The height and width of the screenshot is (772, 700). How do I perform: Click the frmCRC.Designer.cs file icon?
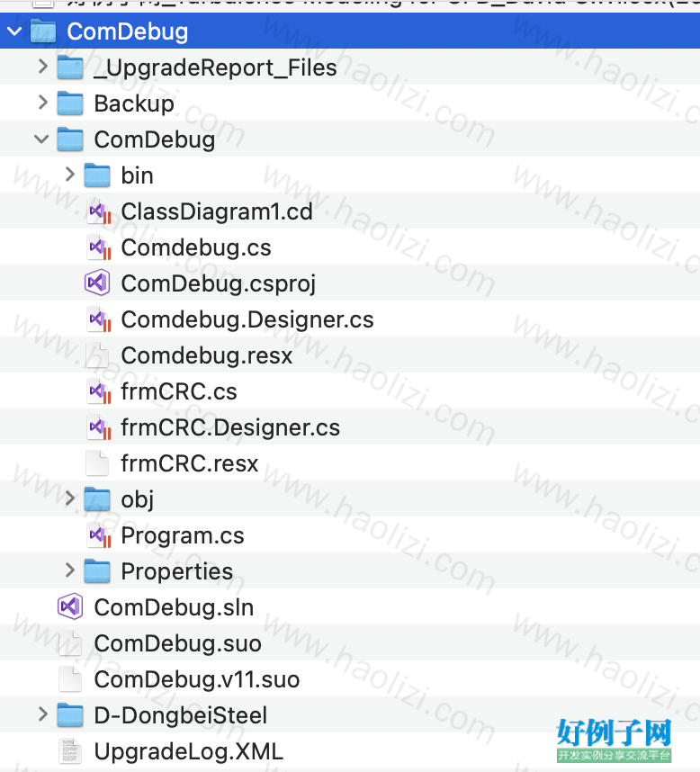tap(98, 428)
